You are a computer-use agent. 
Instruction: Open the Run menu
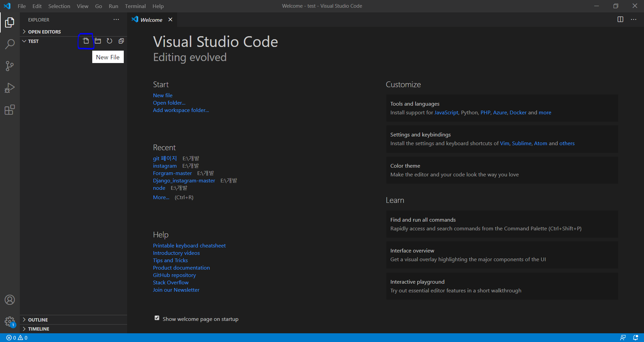pyautogui.click(x=113, y=6)
